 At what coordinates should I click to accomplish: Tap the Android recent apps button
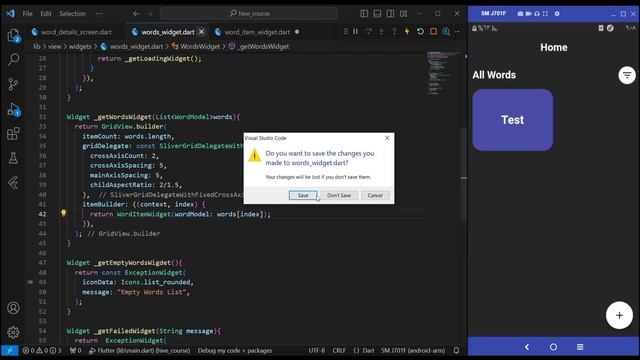[580, 347]
